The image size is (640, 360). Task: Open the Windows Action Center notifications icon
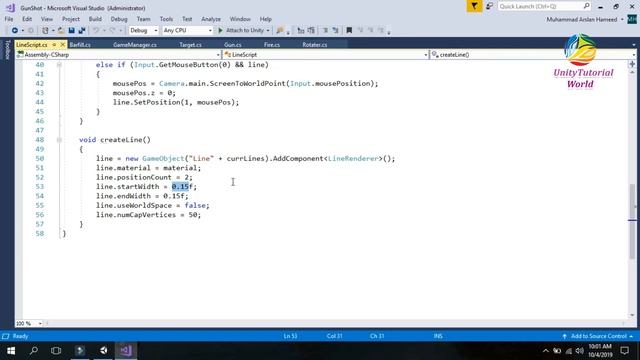click(x=624, y=351)
